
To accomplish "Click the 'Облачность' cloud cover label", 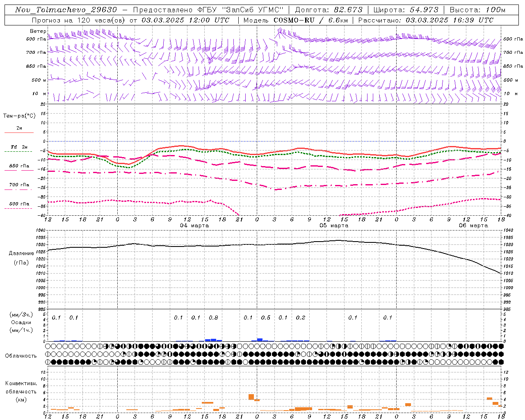I will (21, 356).
